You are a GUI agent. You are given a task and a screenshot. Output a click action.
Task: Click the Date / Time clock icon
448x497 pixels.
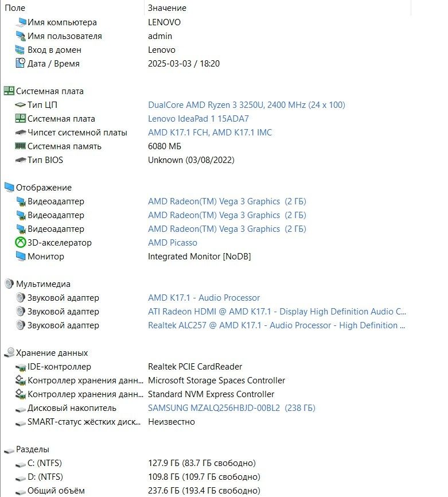(20, 63)
